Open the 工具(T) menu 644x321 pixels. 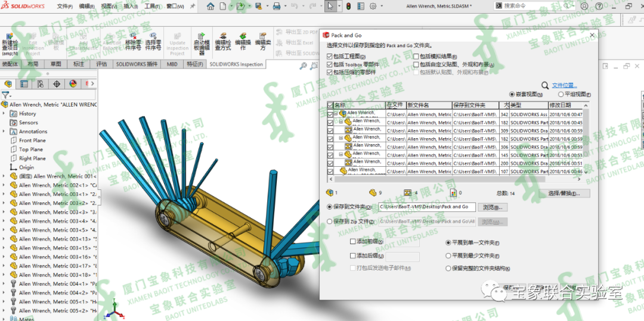pyautogui.click(x=153, y=7)
